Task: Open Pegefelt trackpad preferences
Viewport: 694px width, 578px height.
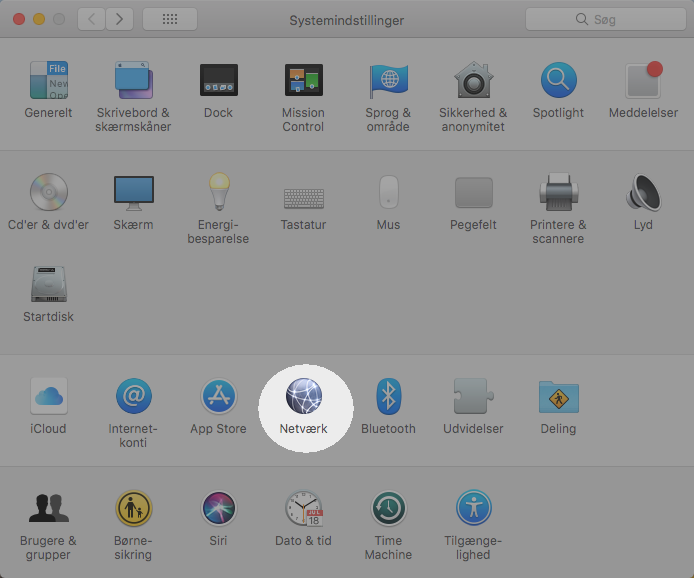Action: 474,192
